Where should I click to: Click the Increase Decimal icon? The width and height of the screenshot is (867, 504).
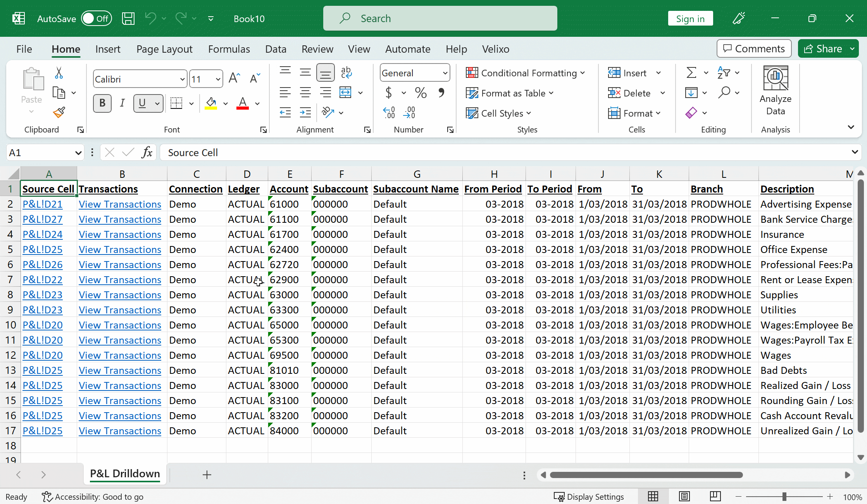tap(389, 113)
